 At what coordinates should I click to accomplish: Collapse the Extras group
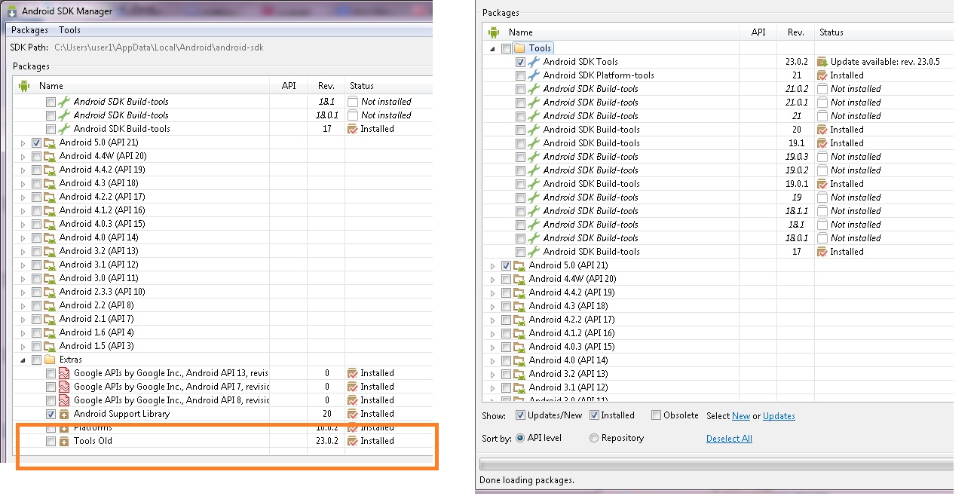coord(23,360)
